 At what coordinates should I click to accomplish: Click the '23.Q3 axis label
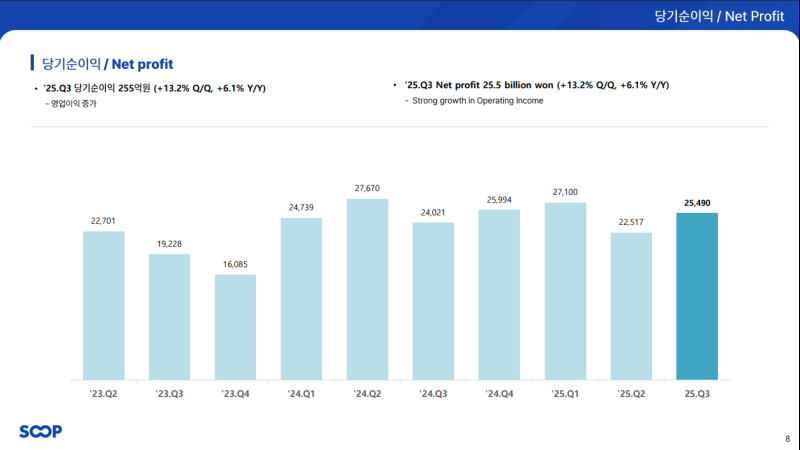pyautogui.click(x=169, y=395)
